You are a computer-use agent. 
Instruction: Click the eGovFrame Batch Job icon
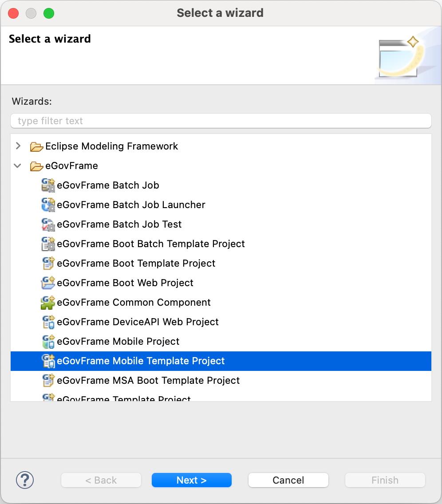[x=48, y=185]
